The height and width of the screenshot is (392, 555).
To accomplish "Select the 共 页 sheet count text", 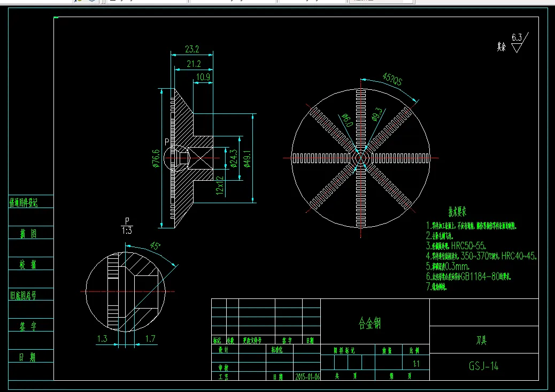I will (x=346, y=376).
